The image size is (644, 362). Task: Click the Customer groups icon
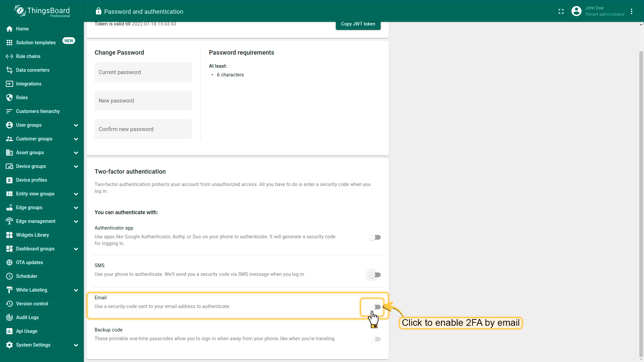tap(9, 139)
